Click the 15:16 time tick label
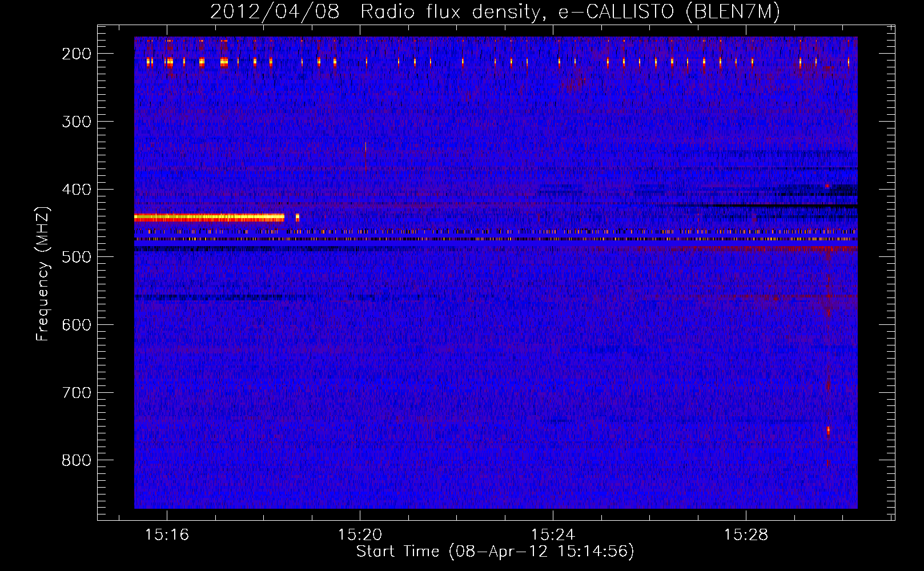Screen dimensions: 924x571 click(x=167, y=534)
